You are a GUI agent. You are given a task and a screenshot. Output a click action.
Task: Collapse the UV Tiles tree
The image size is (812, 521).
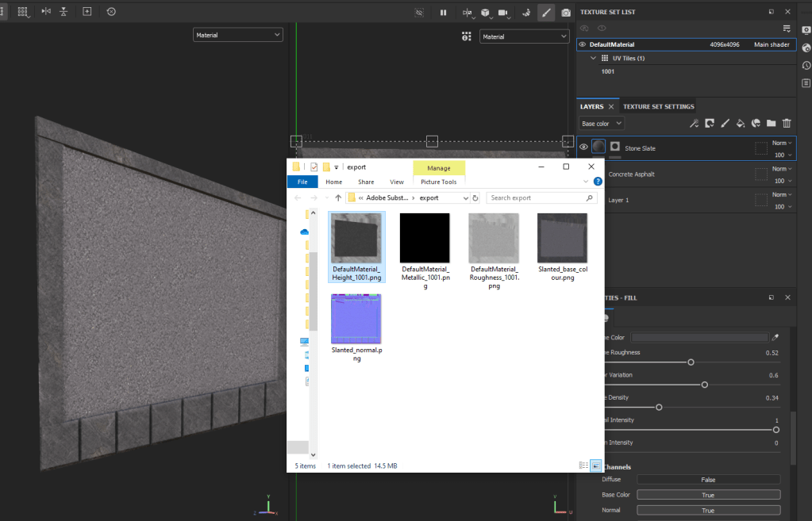(593, 58)
